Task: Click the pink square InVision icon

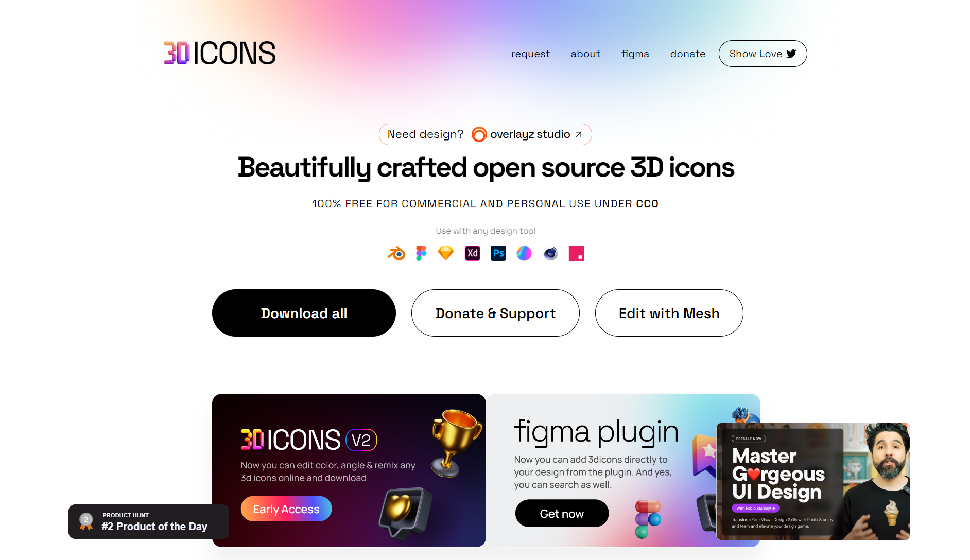Action: (x=576, y=253)
